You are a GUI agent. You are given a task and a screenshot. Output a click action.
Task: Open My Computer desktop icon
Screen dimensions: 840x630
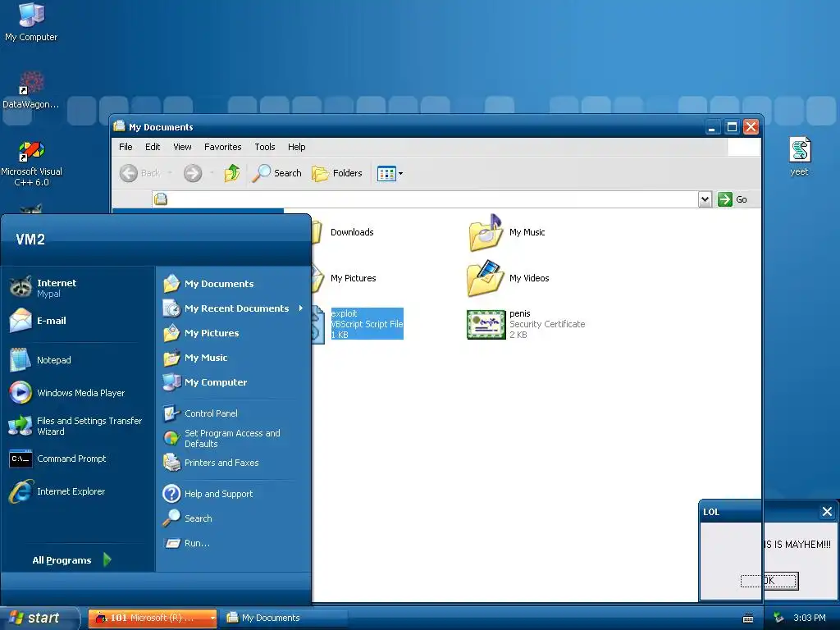point(31,21)
